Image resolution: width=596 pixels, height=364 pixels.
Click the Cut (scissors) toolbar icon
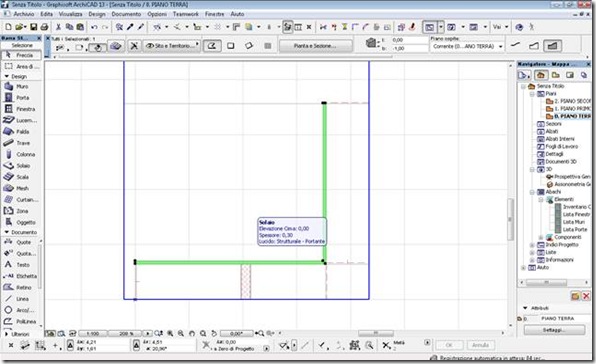point(58,27)
